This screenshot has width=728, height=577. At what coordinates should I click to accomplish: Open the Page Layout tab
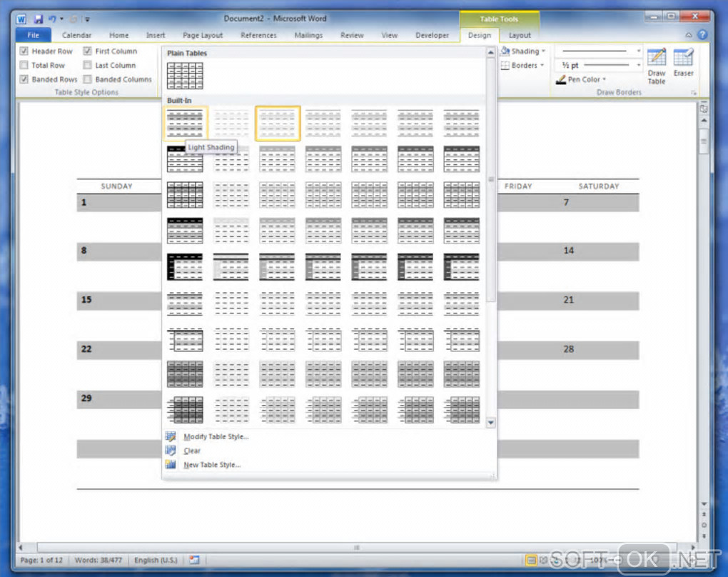point(203,35)
